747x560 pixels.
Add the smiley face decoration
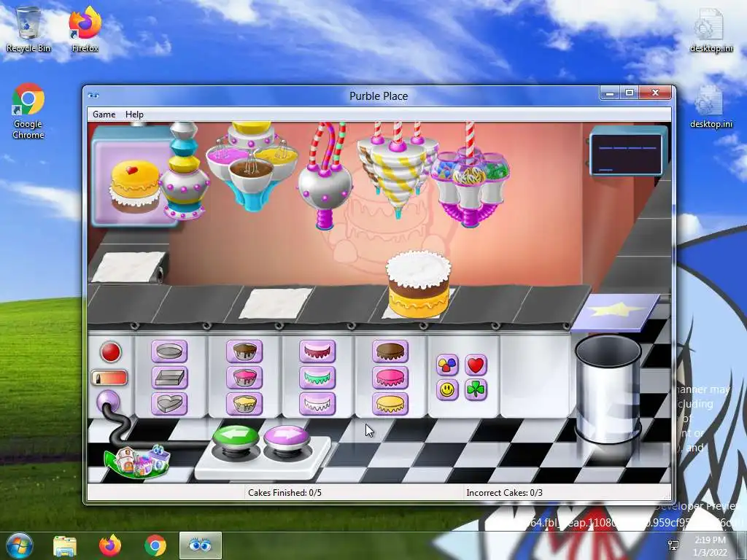tap(447, 390)
